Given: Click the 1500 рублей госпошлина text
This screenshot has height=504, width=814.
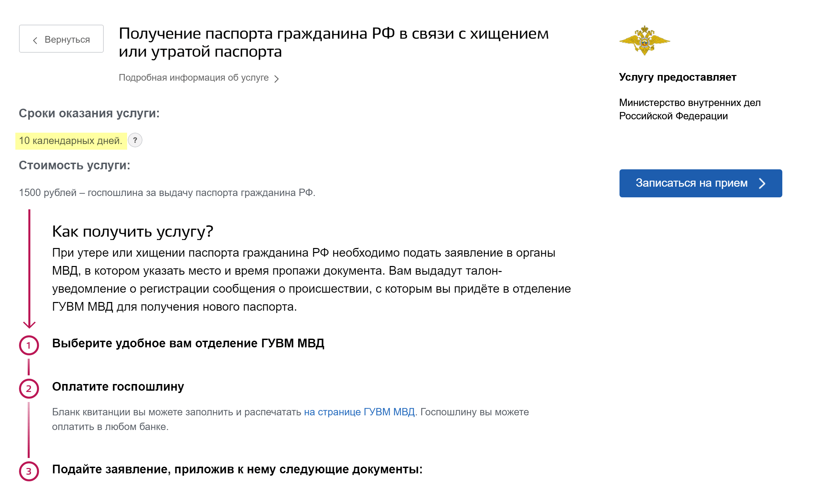Looking at the screenshot, I should pyautogui.click(x=167, y=193).
